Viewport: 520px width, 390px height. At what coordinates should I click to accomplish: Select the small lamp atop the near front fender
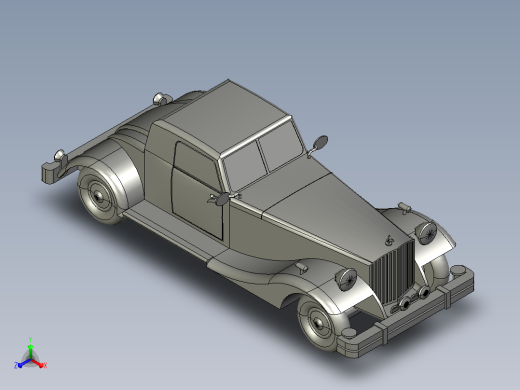[301, 267]
